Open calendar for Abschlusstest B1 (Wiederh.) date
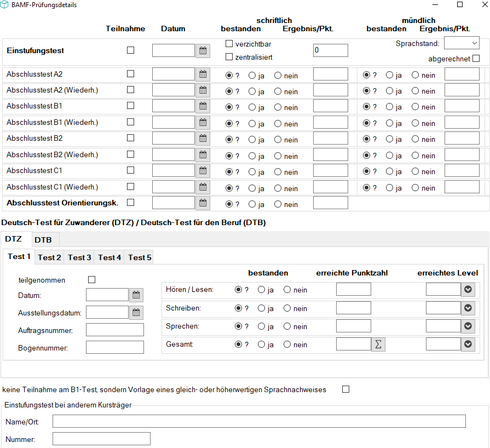The image size is (490, 448). (203, 123)
